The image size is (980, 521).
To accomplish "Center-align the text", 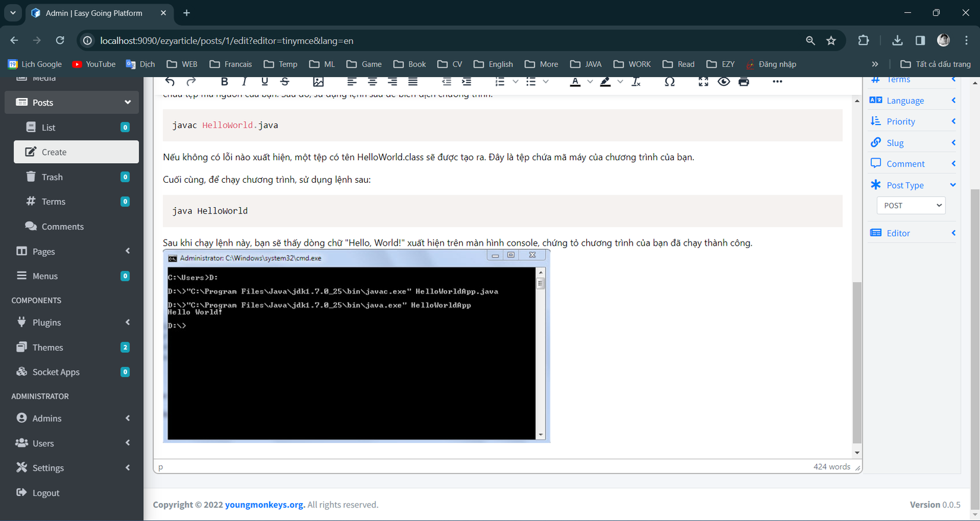I will (372, 81).
